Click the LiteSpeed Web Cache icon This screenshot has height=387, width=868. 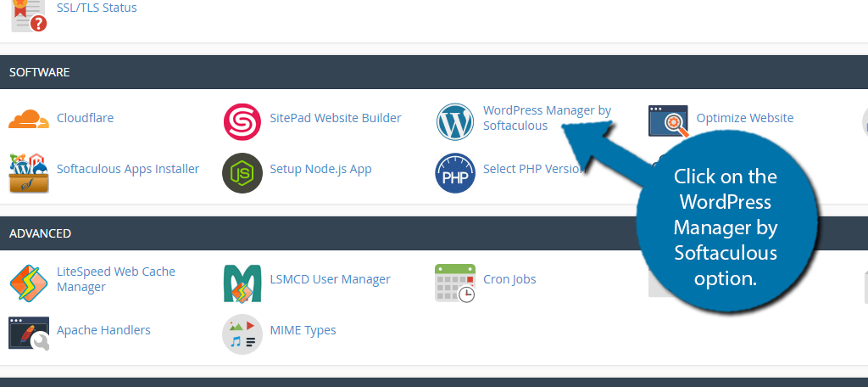29,283
